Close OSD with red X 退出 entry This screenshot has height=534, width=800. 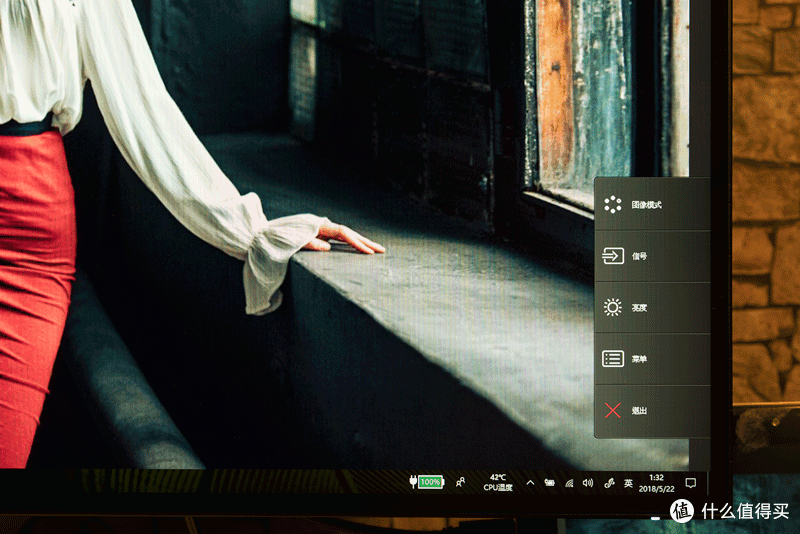tap(652, 411)
